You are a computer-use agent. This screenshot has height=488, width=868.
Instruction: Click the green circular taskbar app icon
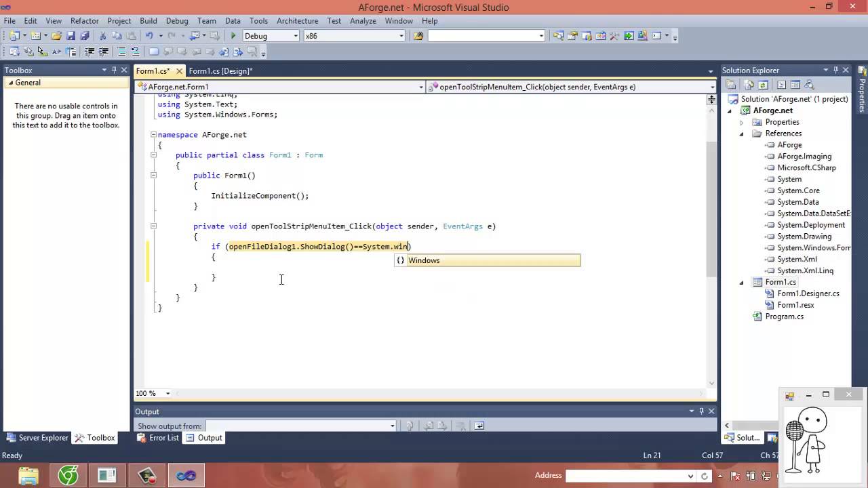pyautogui.click(x=68, y=476)
